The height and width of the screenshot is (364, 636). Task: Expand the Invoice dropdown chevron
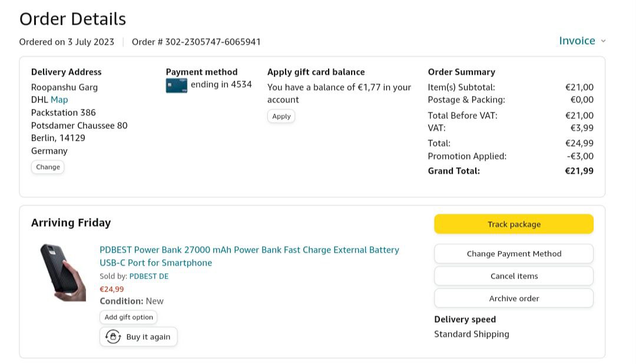click(603, 41)
